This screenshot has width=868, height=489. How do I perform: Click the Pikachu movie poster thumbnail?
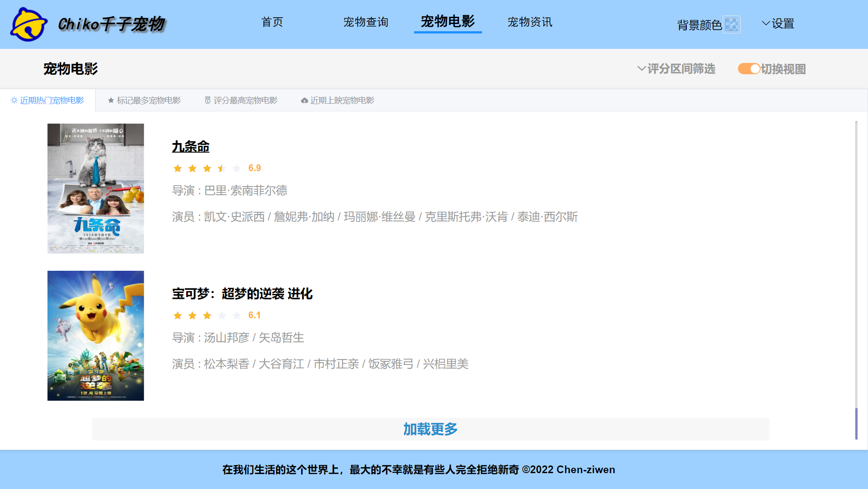[x=95, y=336]
